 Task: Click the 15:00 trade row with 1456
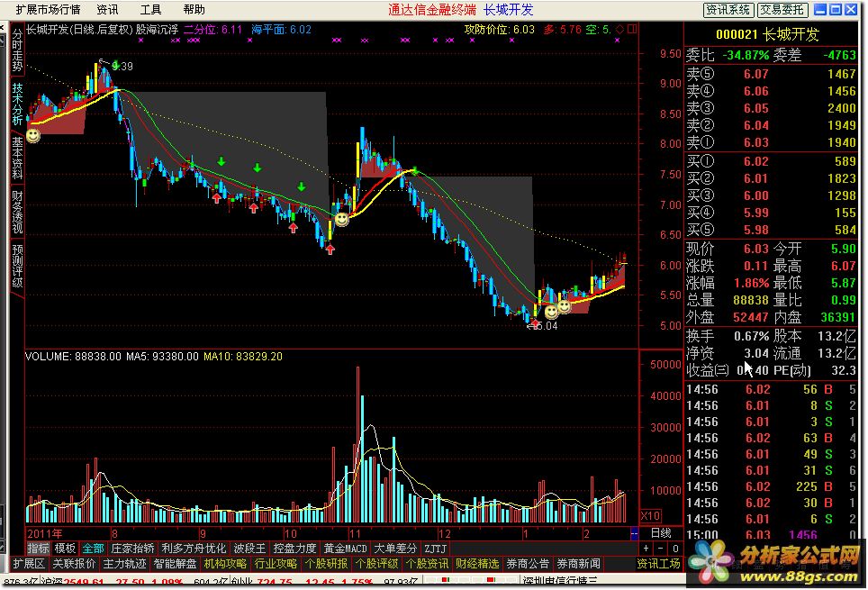(771, 534)
